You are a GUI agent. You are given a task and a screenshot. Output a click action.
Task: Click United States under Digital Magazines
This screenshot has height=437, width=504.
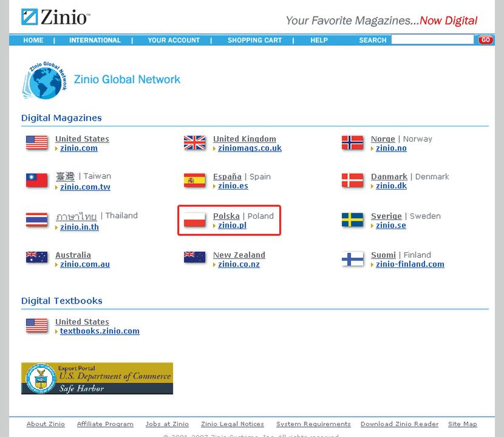point(82,139)
